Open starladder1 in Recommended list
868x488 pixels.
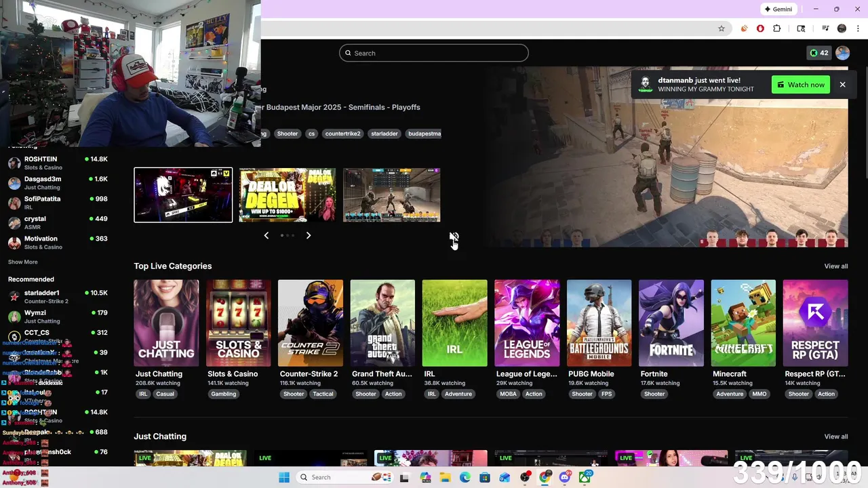click(x=58, y=296)
